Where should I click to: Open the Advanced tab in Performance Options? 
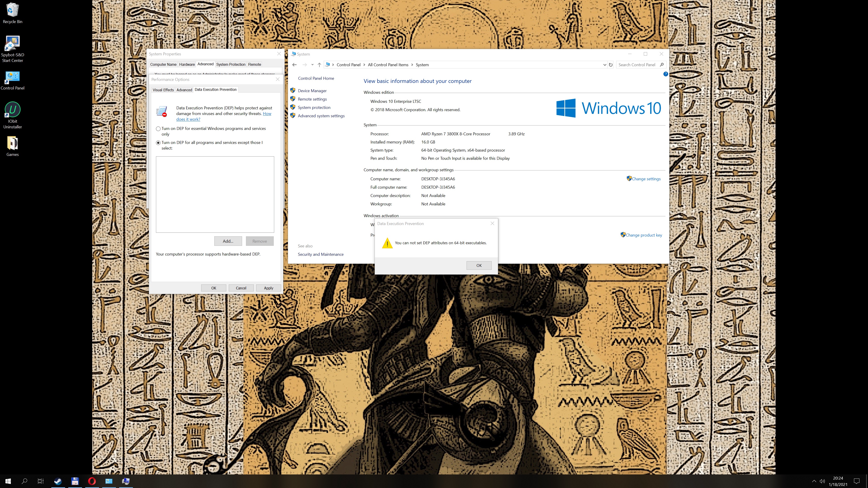click(184, 90)
